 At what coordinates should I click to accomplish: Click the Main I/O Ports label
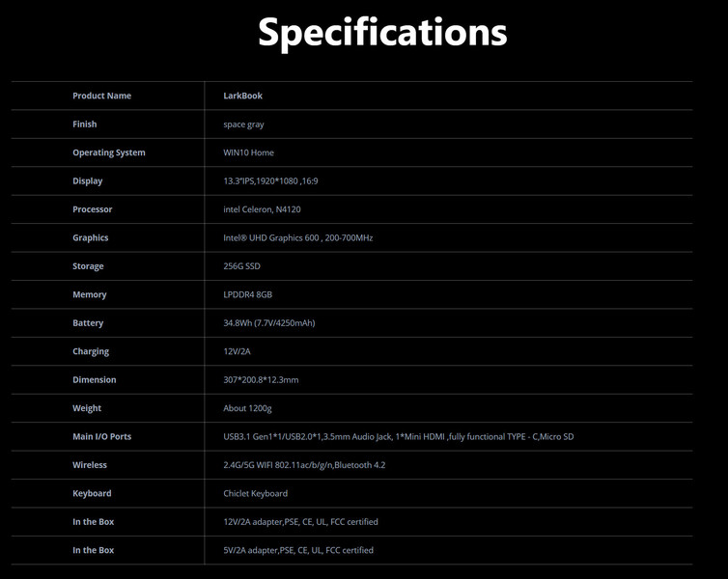[101, 436]
